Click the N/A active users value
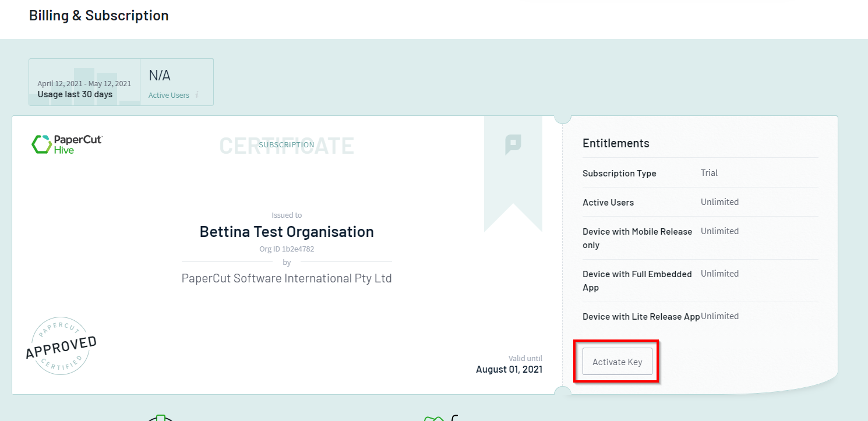 [160, 75]
